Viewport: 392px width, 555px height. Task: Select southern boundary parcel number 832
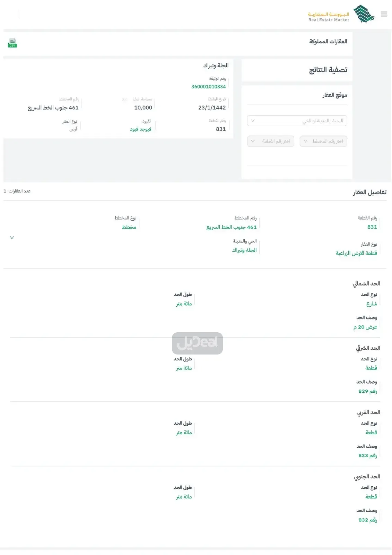368,520
